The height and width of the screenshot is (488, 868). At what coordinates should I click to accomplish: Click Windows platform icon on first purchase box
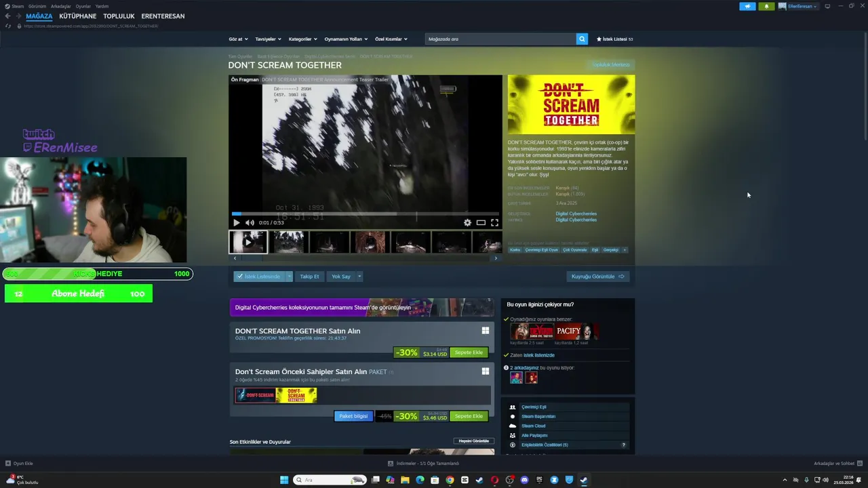[x=486, y=331]
